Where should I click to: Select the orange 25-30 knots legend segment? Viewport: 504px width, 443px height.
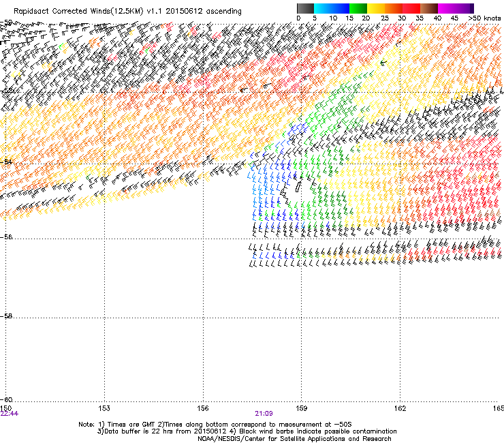pos(394,8)
